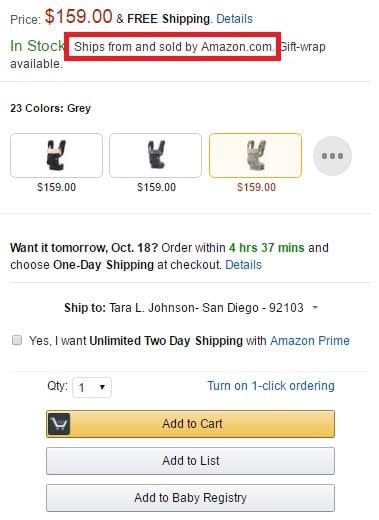This screenshot has width=379, height=520.
Task: Turn on 1-click ordering link
Action: [271, 386]
